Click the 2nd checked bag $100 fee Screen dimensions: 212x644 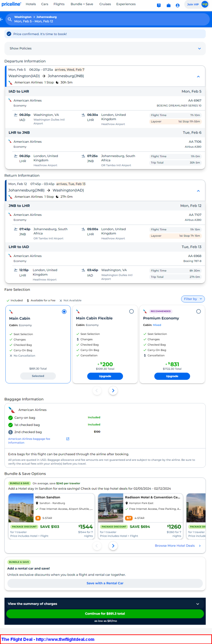tap(97, 432)
